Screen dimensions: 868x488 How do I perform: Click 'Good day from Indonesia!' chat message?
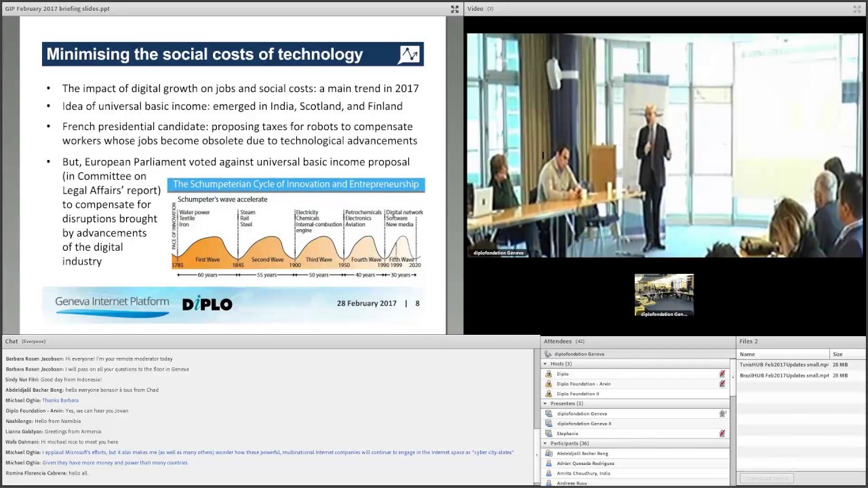pos(71,380)
